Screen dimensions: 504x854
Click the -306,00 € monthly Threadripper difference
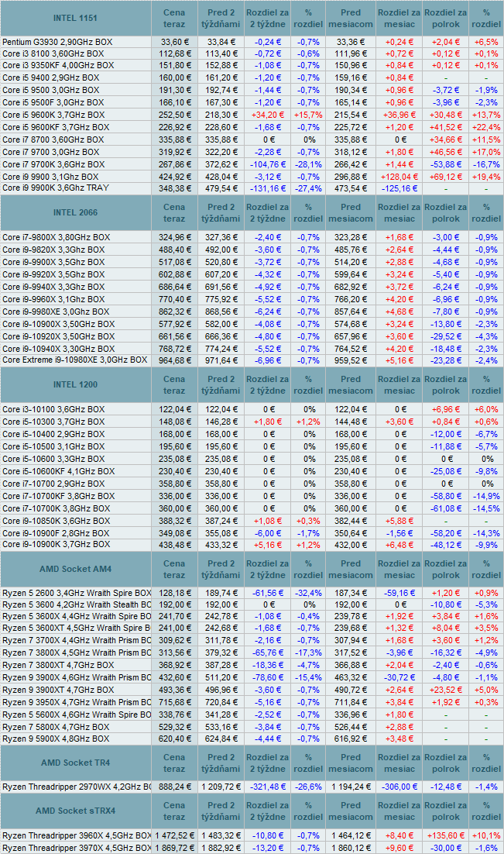[399, 787]
